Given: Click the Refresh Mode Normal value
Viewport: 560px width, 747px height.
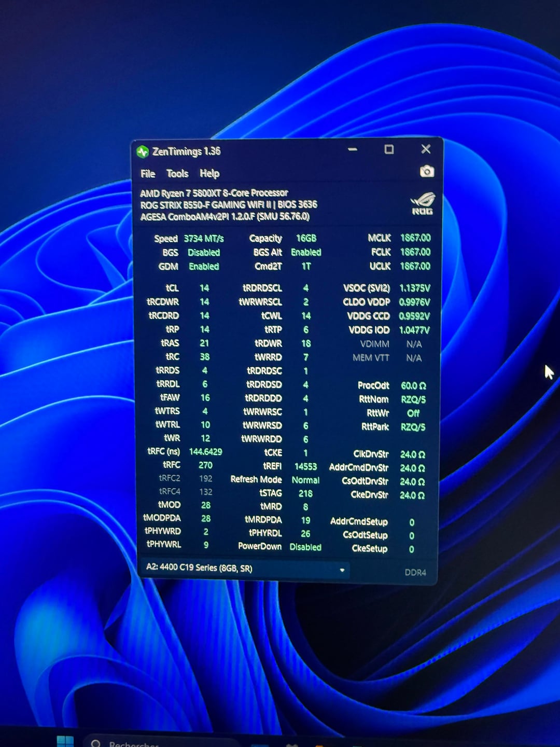Looking at the screenshot, I should tap(305, 480).
